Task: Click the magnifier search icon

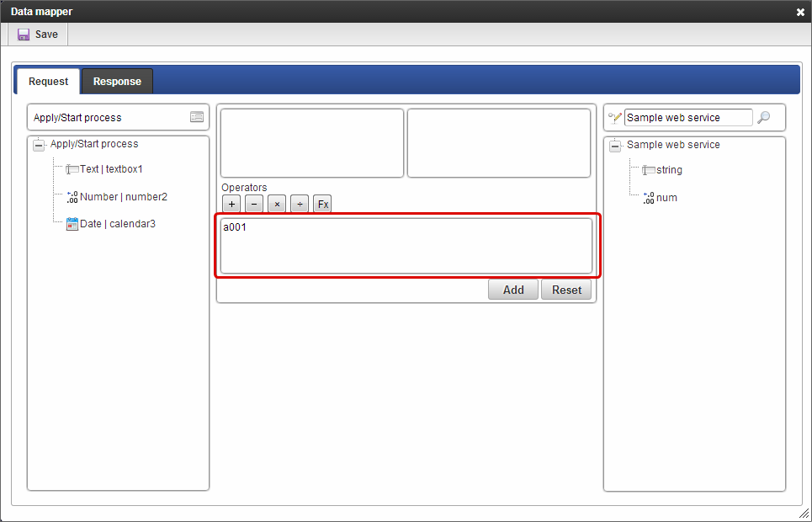Action: coord(763,118)
